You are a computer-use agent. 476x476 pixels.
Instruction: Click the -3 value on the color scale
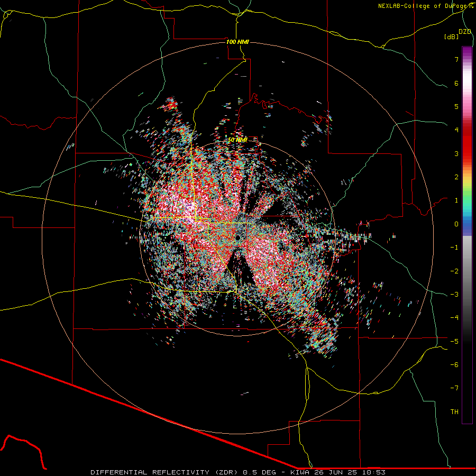click(x=454, y=295)
